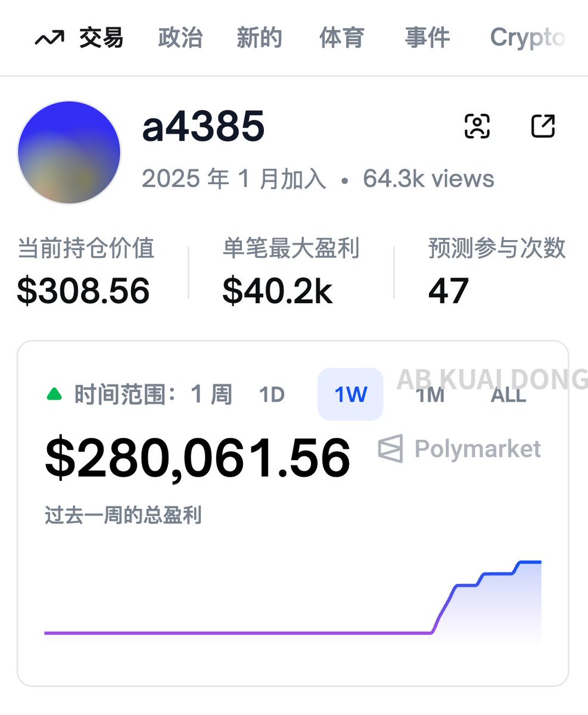Open the profile scan icon
The height and width of the screenshot is (715, 588).
coord(477,126)
